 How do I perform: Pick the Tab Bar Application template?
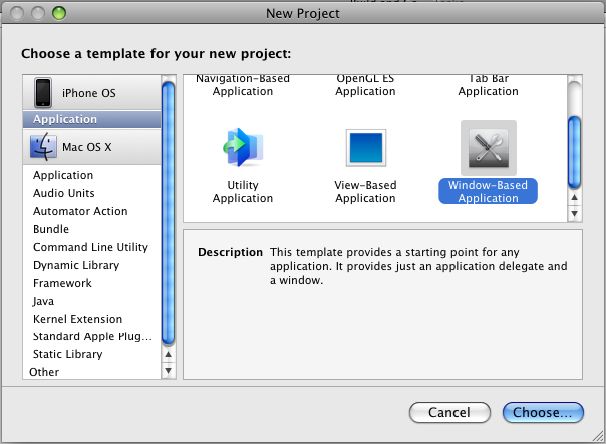tap(489, 85)
